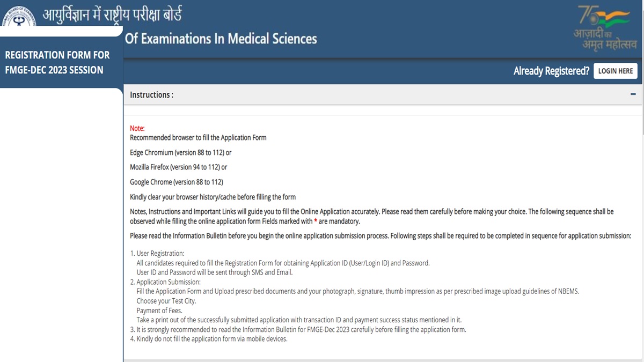Click the Edge Chromium version recommendation line
The width and height of the screenshot is (644, 362).
point(181,152)
